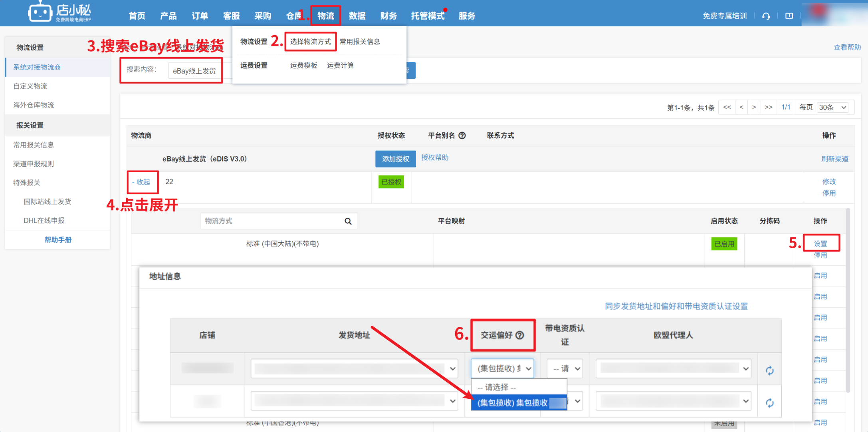This screenshot has width=868, height=432.
Task: Click the search magnifier in 物流方式 field
Action: coord(348,221)
